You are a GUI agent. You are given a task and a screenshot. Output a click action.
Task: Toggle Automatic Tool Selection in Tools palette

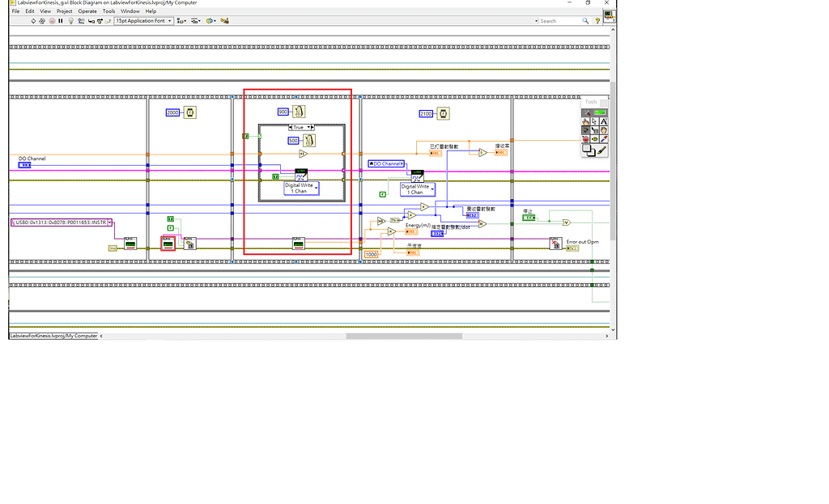(x=587, y=112)
